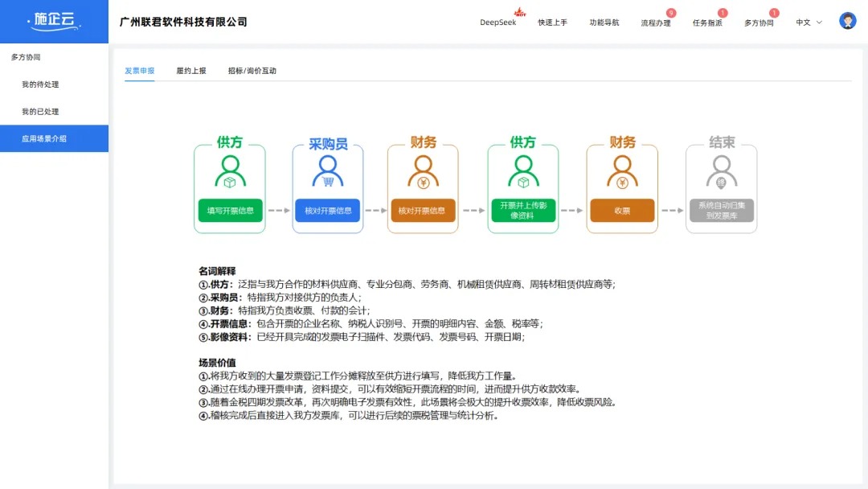Click the 收票 orange step button
868x489 pixels.
(622, 211)
